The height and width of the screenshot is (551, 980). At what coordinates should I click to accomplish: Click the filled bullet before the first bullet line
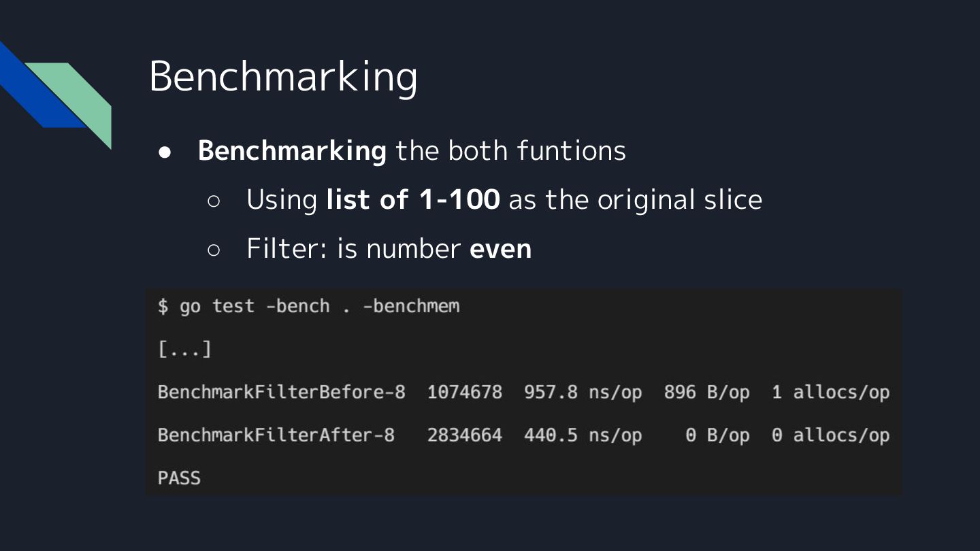tap(167, 152)
